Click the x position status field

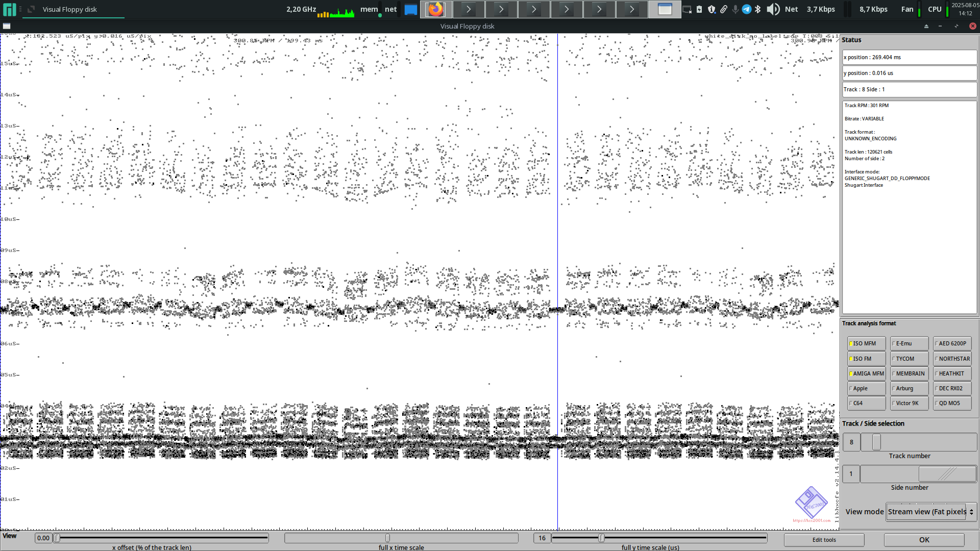[x=910, y=57]
